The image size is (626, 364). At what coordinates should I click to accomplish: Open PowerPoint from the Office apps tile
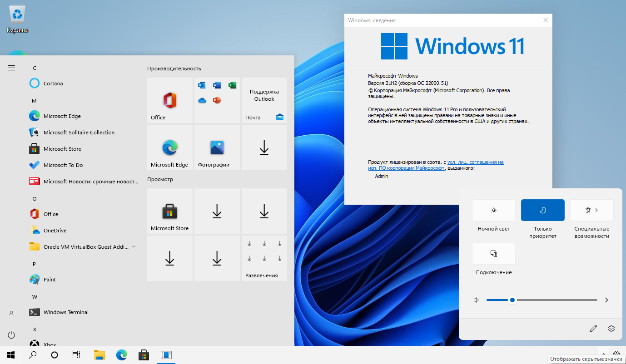(x=217, y=100)
